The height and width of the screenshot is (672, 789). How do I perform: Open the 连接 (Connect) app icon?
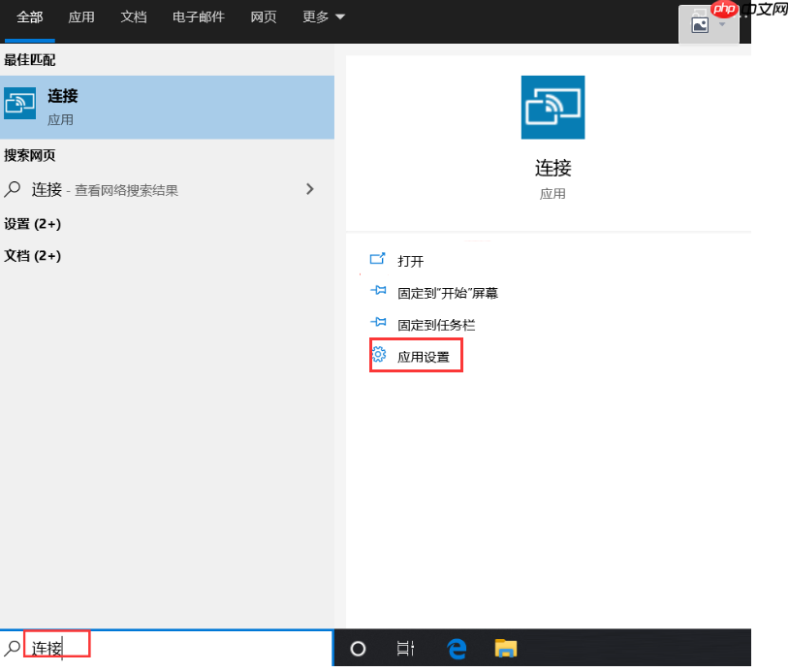pos(19,104)
